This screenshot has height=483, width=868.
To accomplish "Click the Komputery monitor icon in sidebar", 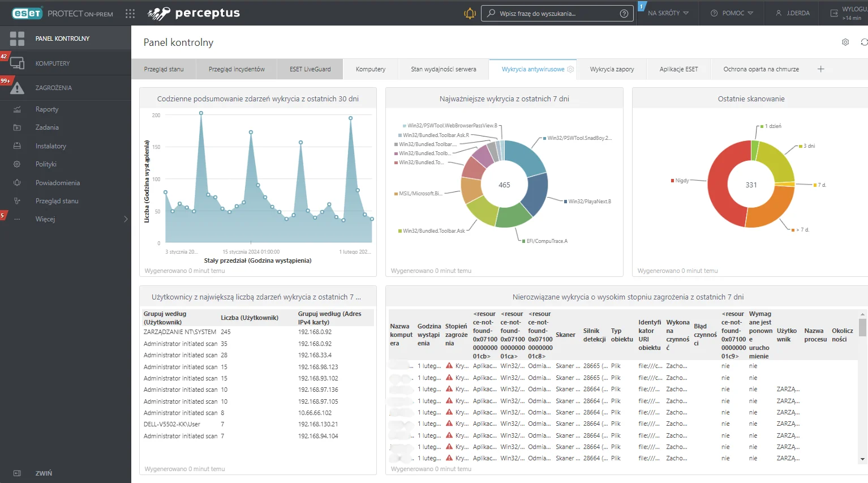I will point(17,63).
